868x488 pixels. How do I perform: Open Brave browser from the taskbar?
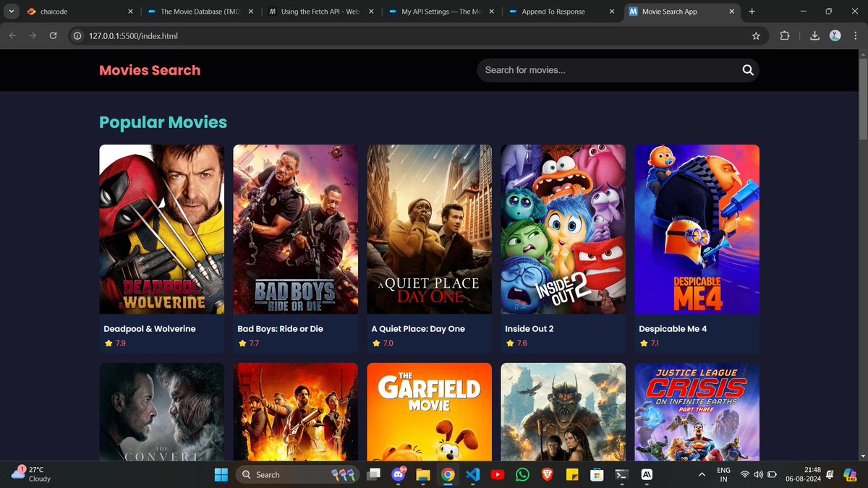546,474
